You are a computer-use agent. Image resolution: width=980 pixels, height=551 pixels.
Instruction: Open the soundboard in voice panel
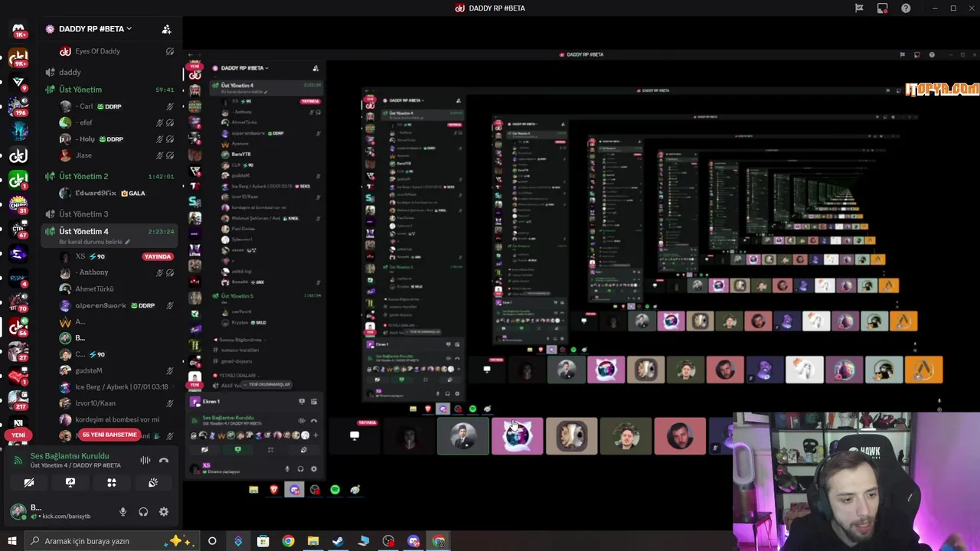[x=153, y=483]
